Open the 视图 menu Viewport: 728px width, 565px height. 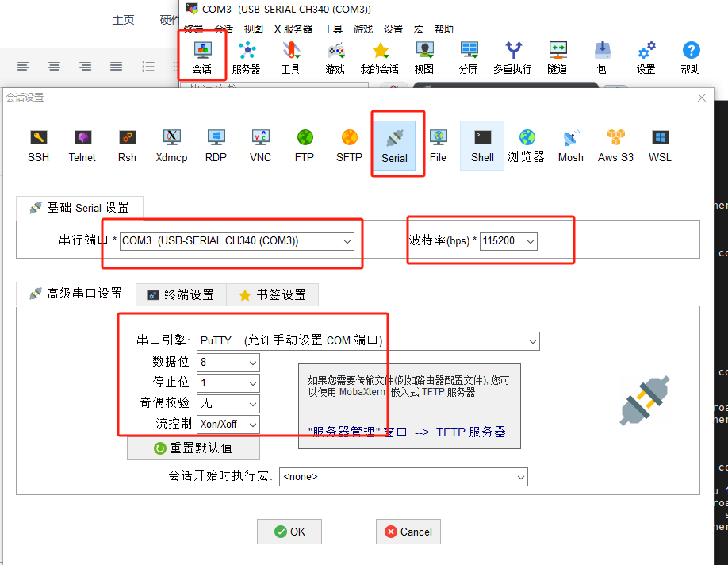254,29
